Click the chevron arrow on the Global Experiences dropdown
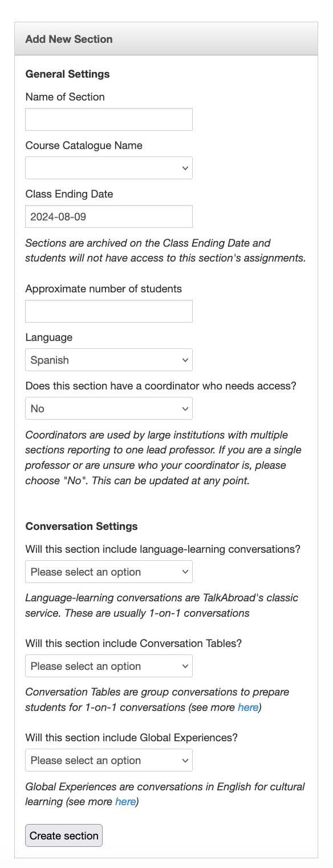This screenshot has height=868, width=333. coord(184,760)
